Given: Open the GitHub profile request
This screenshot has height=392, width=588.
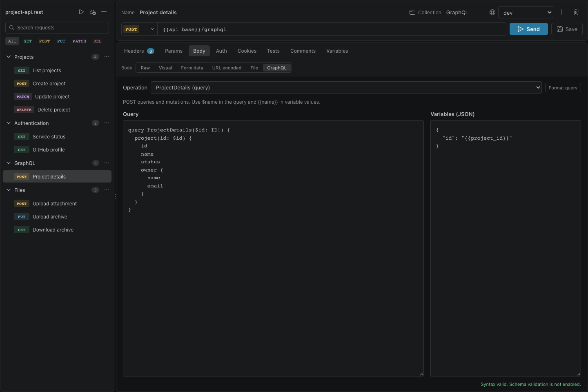Looking at the screenshot, I should point(57,150).
